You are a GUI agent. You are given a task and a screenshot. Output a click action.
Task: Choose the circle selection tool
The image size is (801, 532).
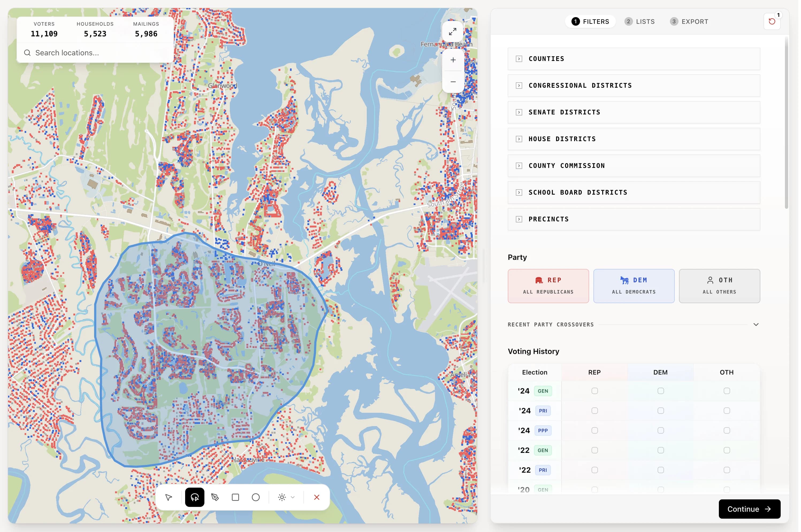click(256, 497)
